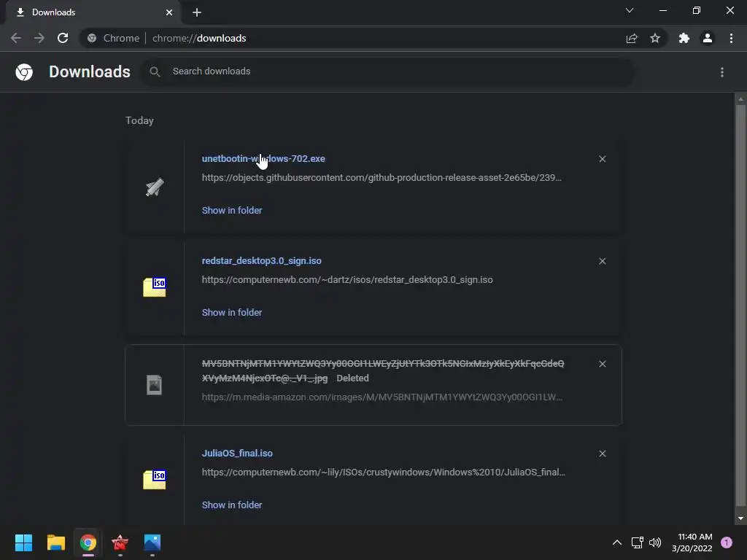Click the unetbootin githubusercontent source URL
This screenshot has height=560, width=747.
coord(382,178)
